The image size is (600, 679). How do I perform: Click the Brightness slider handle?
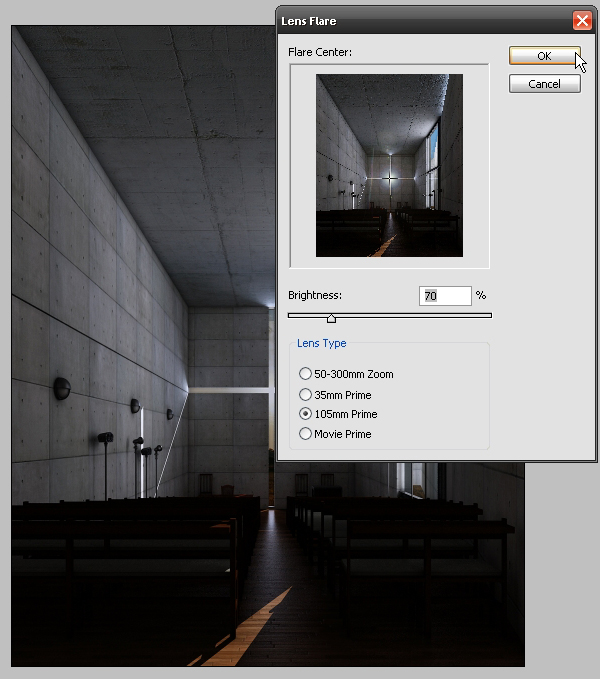pyautogui.click(x=331, y=318)
